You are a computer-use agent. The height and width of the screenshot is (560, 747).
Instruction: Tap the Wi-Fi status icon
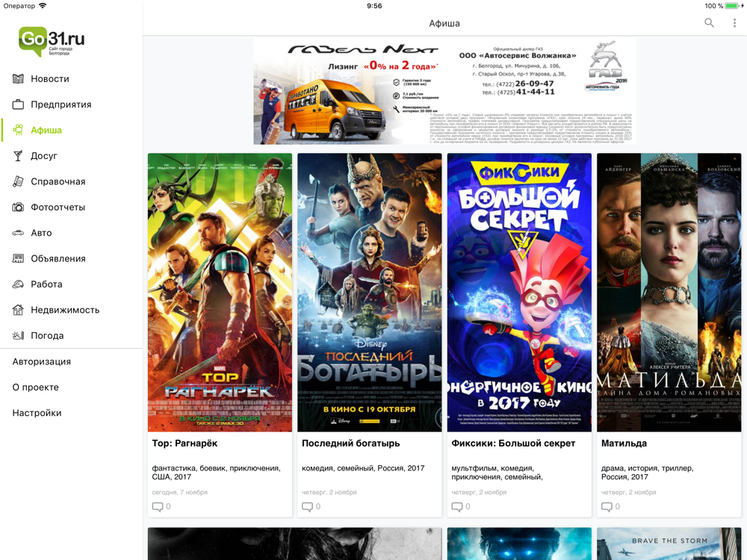(43, 6)
